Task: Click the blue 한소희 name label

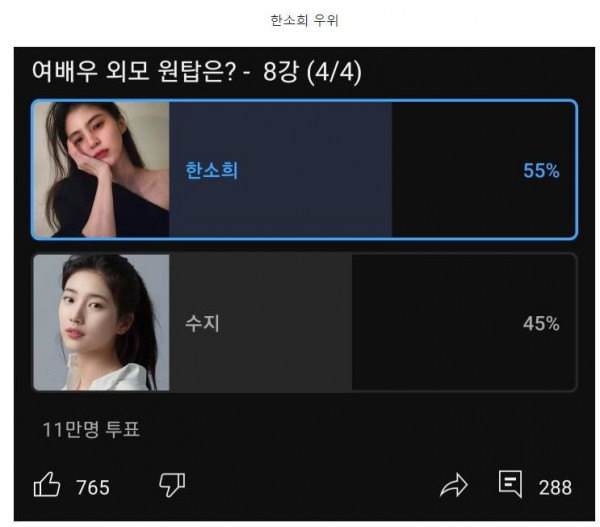Action: click(212, 170)
